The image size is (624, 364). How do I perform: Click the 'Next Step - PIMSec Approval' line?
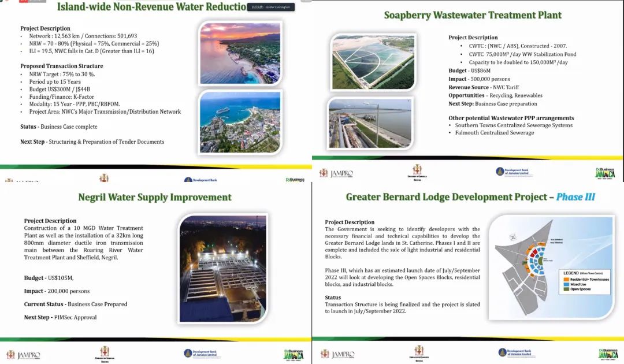60,317
